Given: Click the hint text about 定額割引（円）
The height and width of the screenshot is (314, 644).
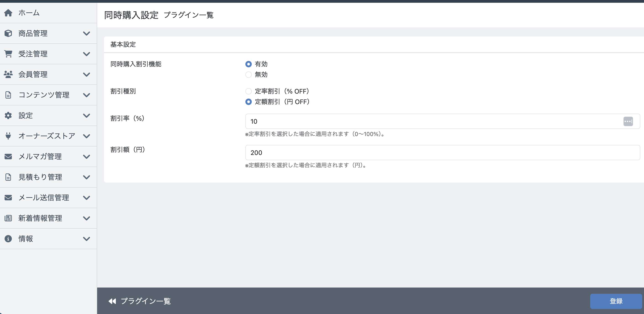Looking at the screenshot, I should (306, 165).
